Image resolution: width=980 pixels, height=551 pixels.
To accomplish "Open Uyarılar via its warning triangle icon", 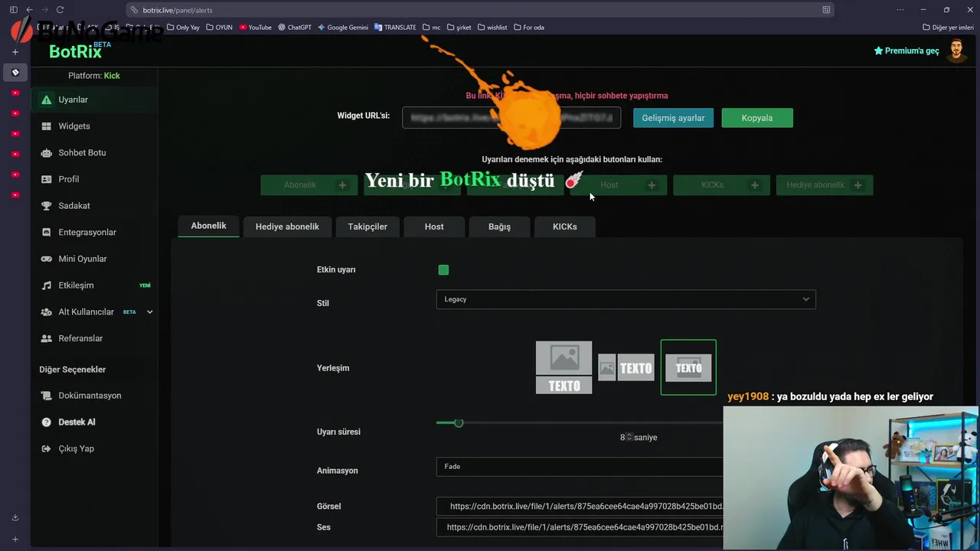I will (x=47, y=99).
